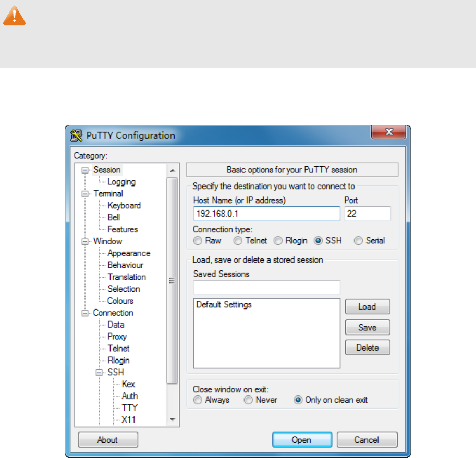The width and height of the screenshot is (476, 458).
Task: Click the Save session button
Action: click(x=368, y=328)
